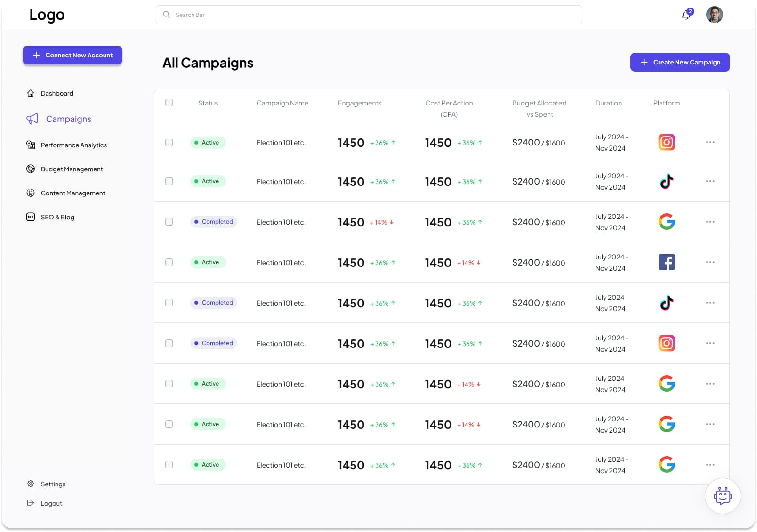Open Performance Analytics from the sidebar

pos(73,145)
